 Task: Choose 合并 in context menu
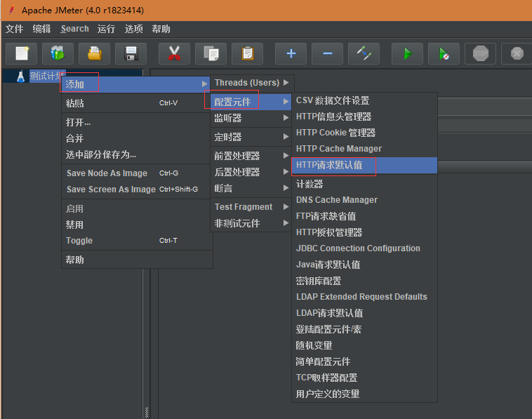pos(137,138)
